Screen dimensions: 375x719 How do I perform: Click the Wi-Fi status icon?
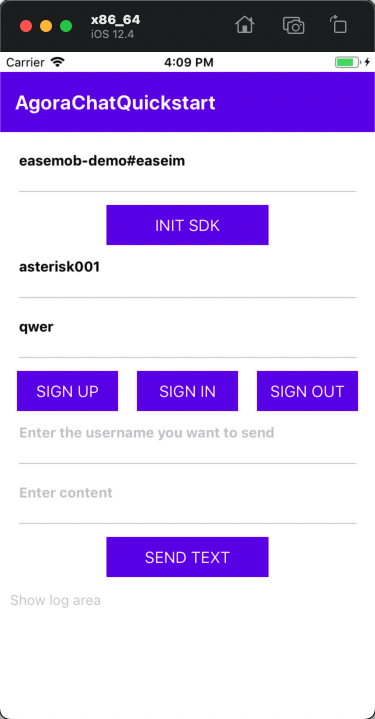[57, 62]
